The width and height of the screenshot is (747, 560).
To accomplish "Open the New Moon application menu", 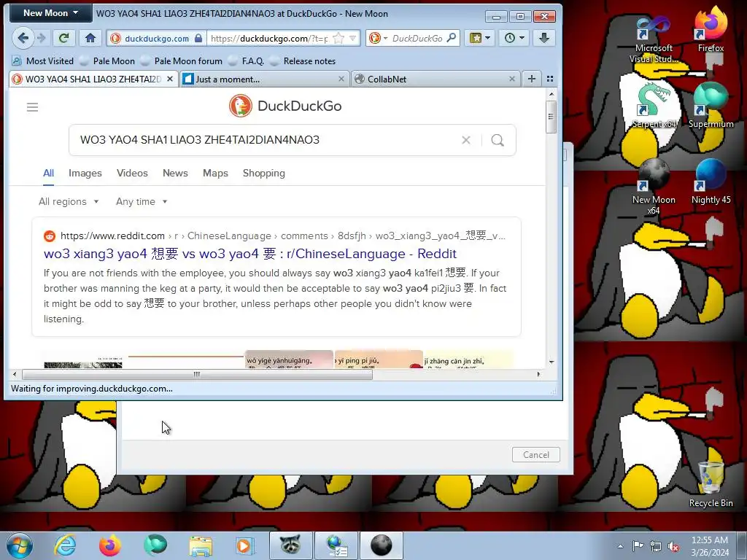I will (50, 13).
